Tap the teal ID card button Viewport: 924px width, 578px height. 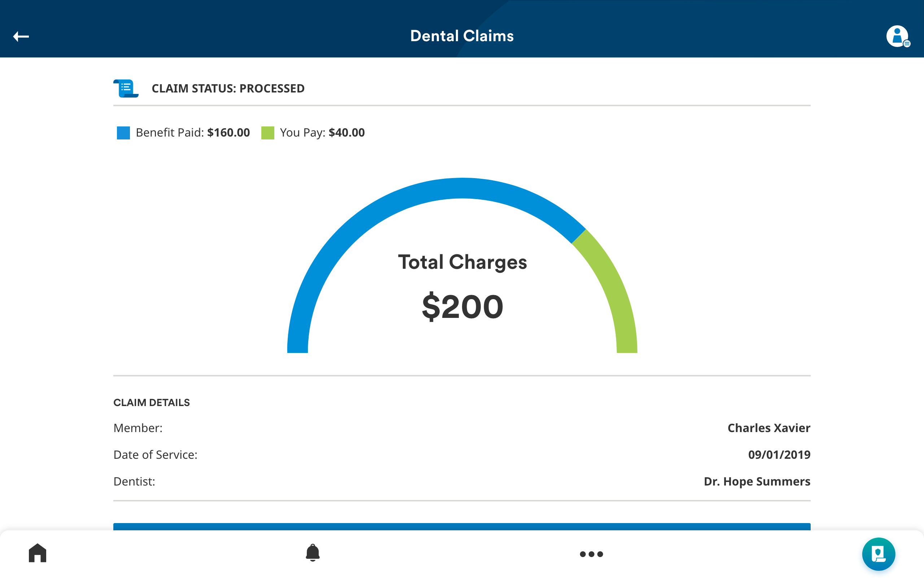pos(878,554)
